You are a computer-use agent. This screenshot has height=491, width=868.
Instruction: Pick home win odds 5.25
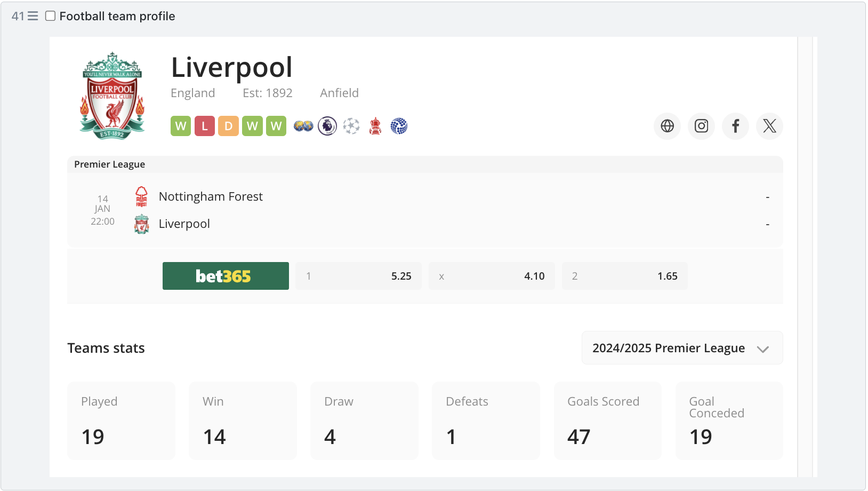358,276
